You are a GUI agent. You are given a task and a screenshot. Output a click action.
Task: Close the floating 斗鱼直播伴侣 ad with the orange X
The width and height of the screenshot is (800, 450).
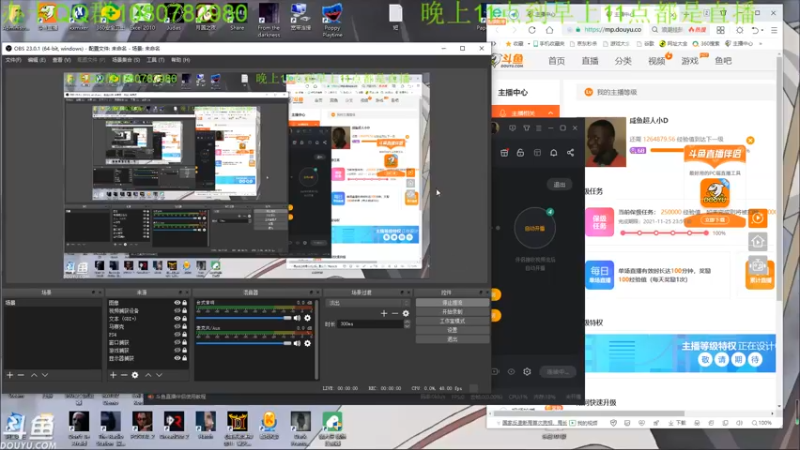[750, 140]
